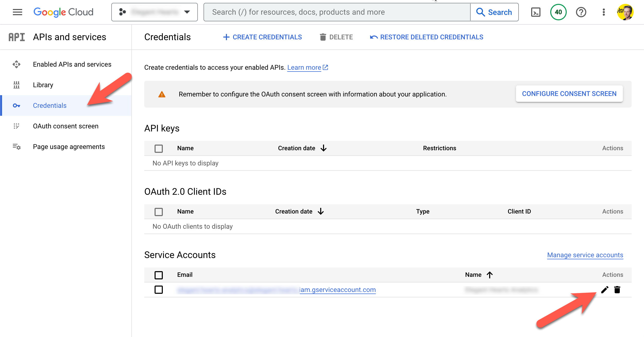Viewport: 644px width, 337px height.
Task: Click the API icon beside APIs and services
Action: point(17,37)
